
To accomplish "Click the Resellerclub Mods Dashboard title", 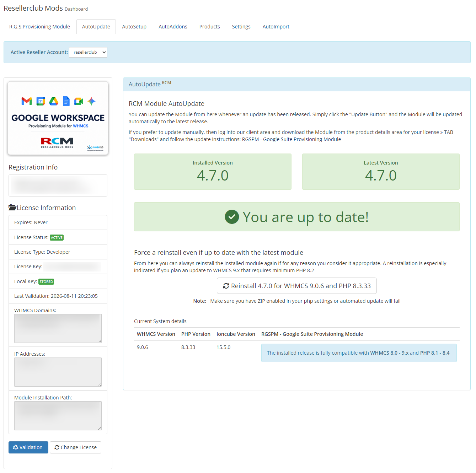I will [x=46, y=8].
